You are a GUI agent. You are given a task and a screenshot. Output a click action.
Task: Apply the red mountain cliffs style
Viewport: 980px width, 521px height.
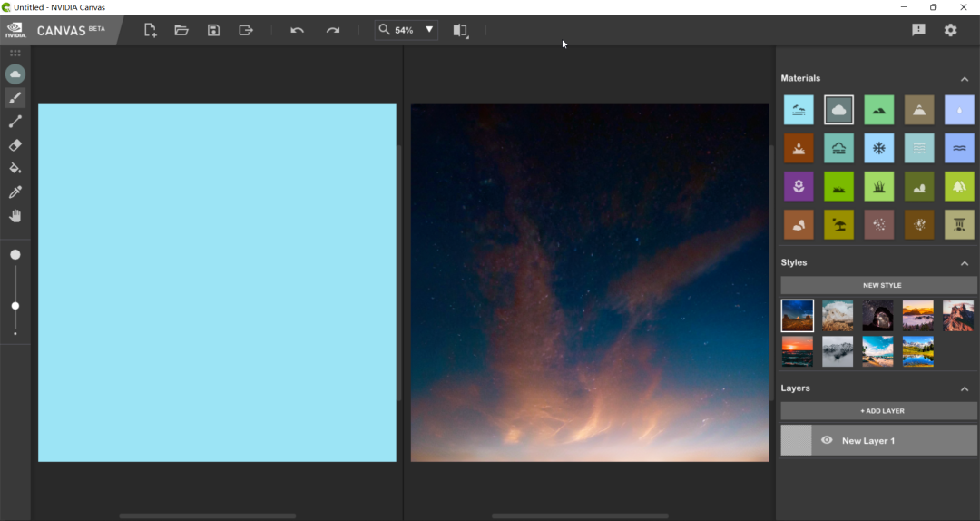(958, 315)
